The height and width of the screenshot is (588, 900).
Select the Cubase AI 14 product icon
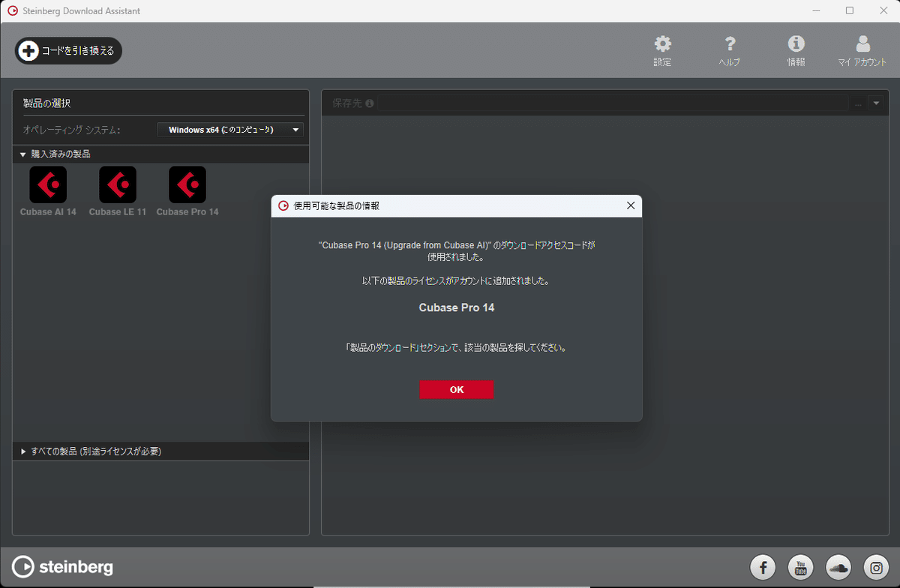point(47,184)
